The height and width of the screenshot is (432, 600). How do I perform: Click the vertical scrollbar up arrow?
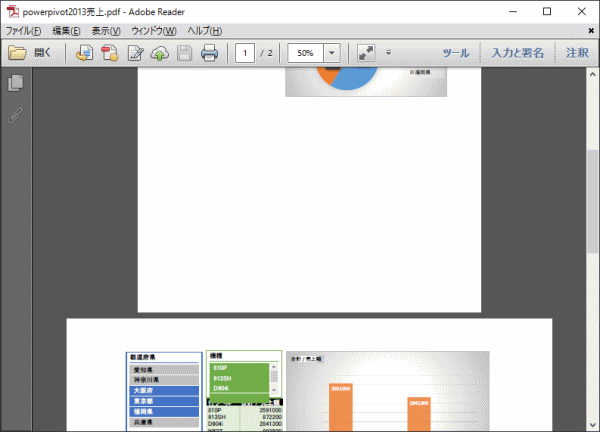pyautogui.click(x=593, y=74)
